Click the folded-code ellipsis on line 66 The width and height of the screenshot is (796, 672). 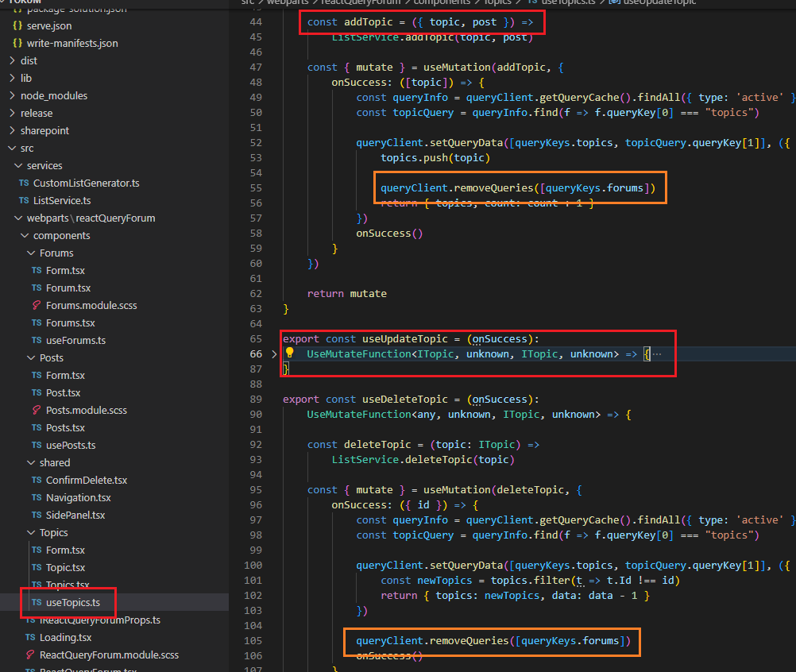[656, 353]
